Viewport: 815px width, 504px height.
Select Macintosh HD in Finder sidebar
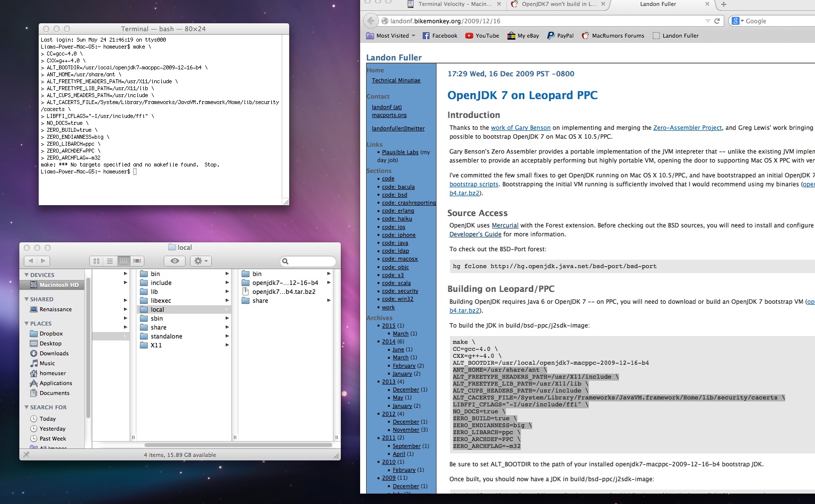(53, 285)
